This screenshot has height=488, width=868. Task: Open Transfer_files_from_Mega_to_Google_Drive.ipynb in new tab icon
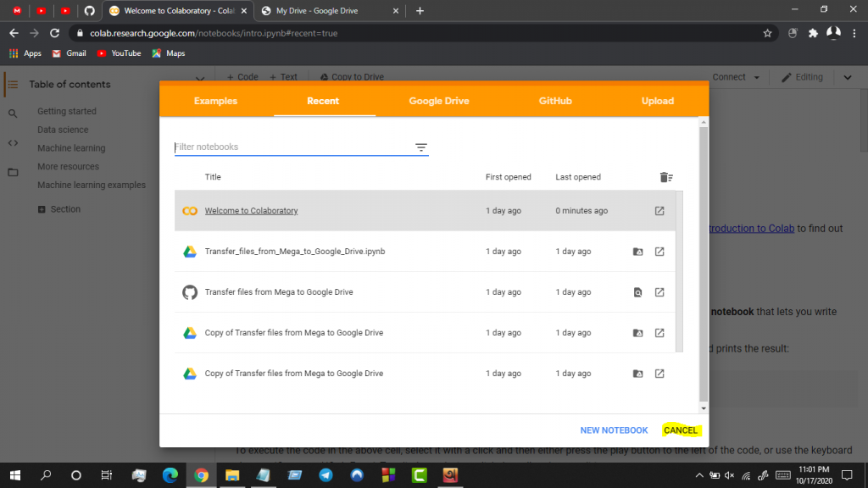pyautogui.click(x=659, y=251)
